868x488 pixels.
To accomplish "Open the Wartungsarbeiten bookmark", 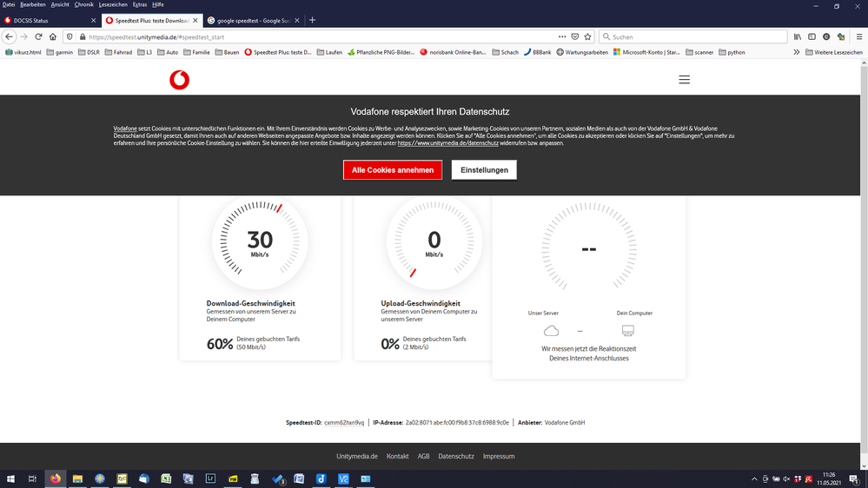I will pos(582,53).
